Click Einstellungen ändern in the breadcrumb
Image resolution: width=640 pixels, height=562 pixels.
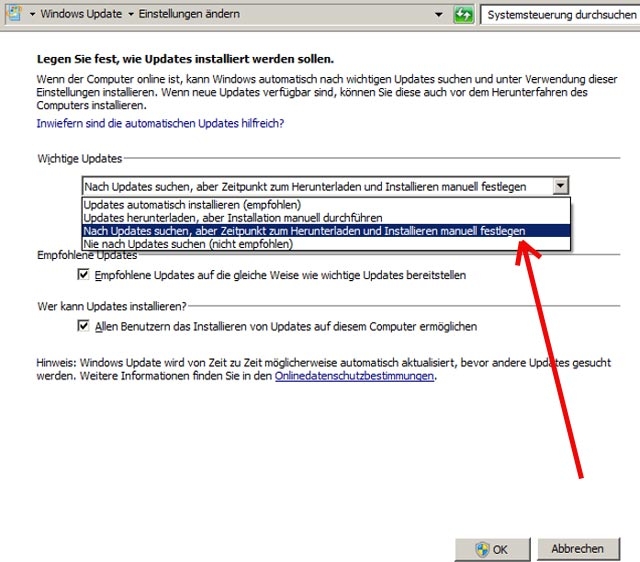click(x=189, y=14)
